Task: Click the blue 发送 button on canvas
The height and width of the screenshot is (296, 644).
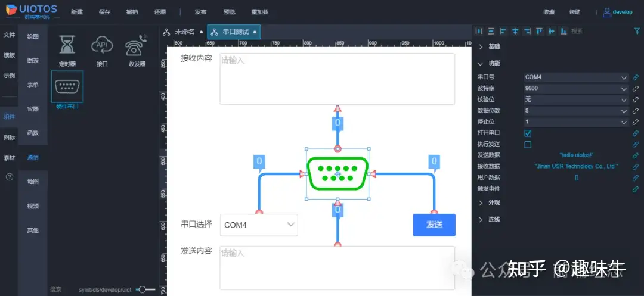Action: click(434, 225)
